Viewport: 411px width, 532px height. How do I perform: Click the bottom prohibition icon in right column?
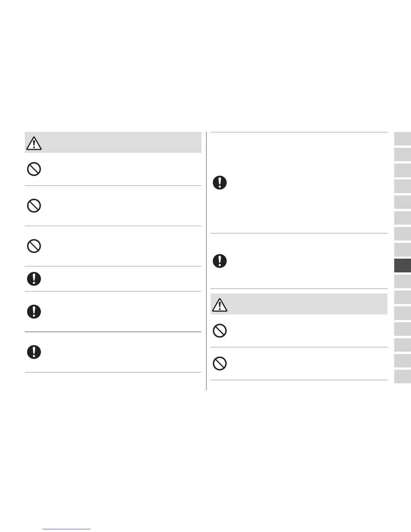[220, 363]
